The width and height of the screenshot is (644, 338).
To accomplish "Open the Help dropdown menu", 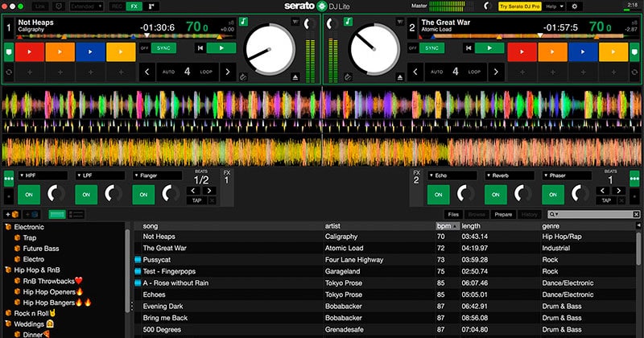I will click(x=555, y=6).
